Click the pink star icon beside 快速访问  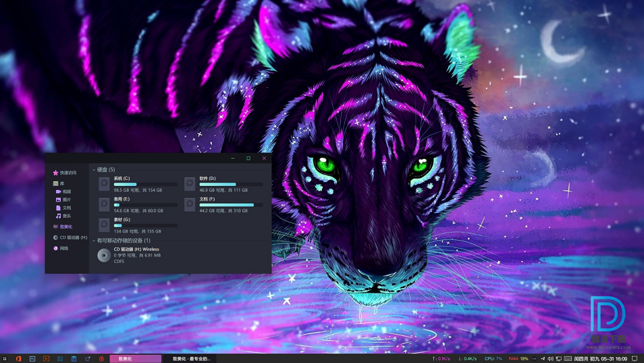pos(55,172)
